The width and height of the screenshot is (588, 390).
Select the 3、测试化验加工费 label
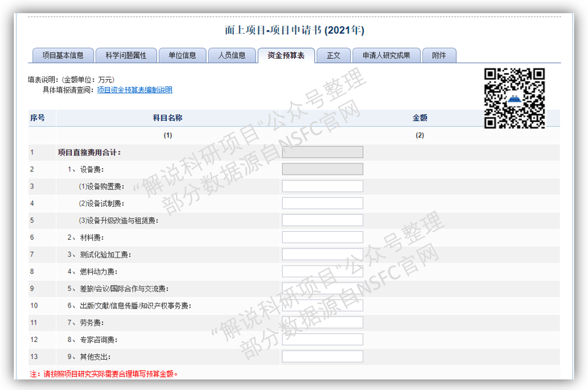tap(99, 255)
